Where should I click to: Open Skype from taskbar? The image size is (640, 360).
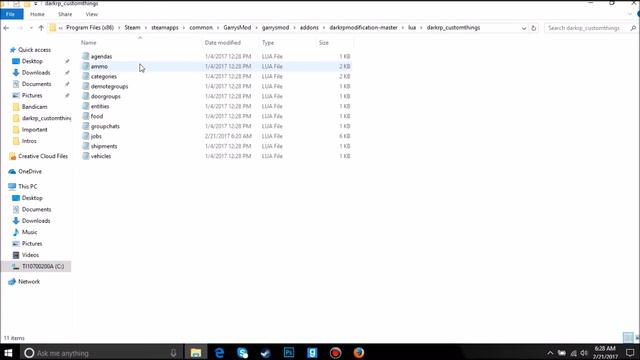242,353
